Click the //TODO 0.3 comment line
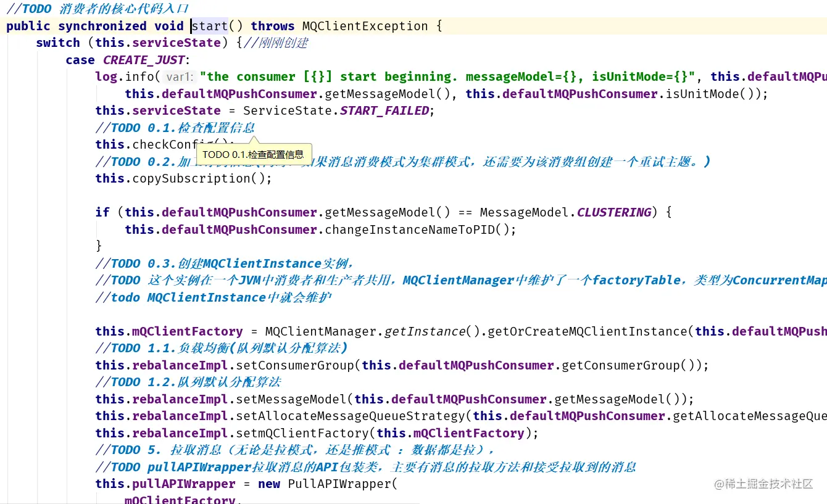Image resolution: width=827 pixels, height=504 pixels. [x=225, y=263]
